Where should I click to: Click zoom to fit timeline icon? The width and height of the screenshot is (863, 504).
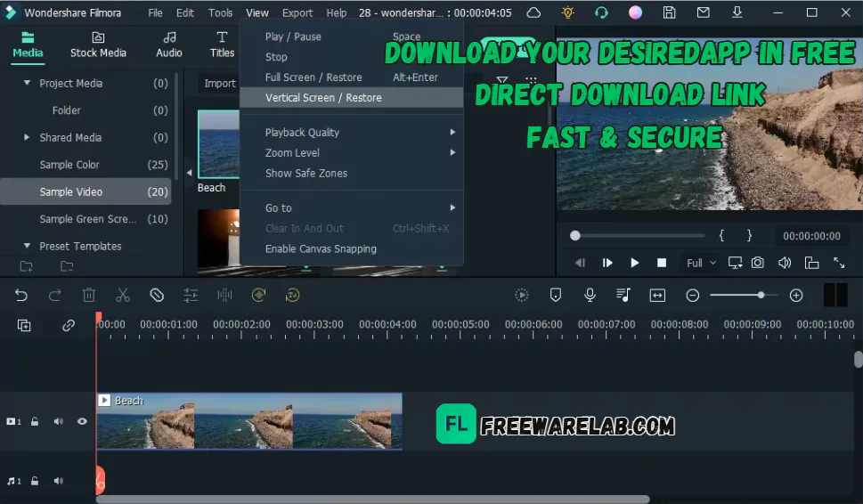(657, 296)
